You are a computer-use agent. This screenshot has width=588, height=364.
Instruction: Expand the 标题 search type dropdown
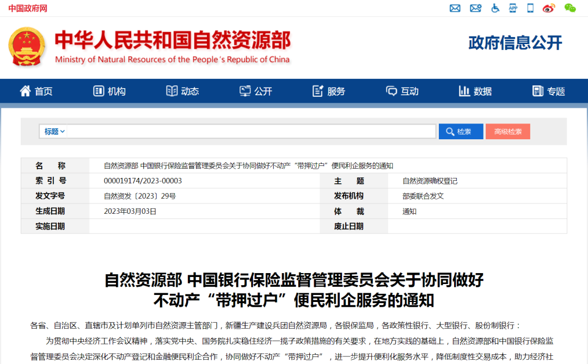(x=54, y=132)
